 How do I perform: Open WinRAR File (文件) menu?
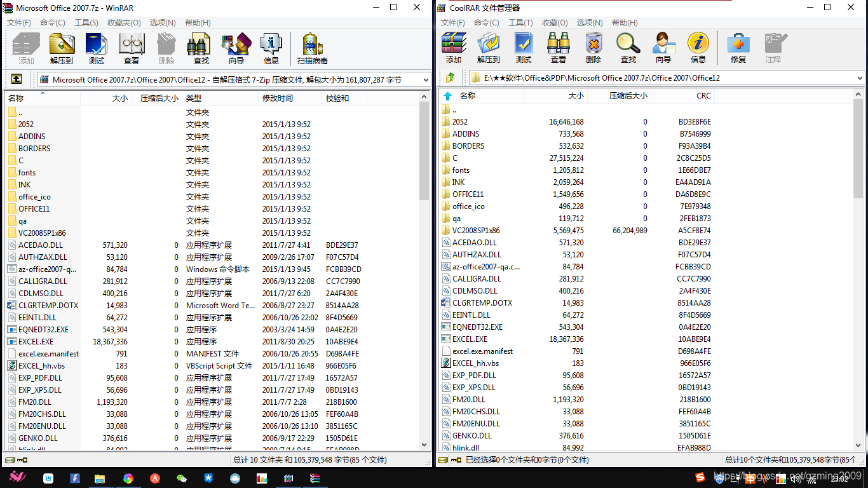19,22
